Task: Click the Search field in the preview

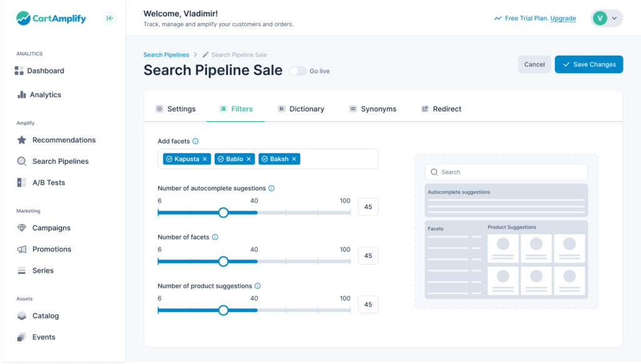Action: tap(506, 172)
